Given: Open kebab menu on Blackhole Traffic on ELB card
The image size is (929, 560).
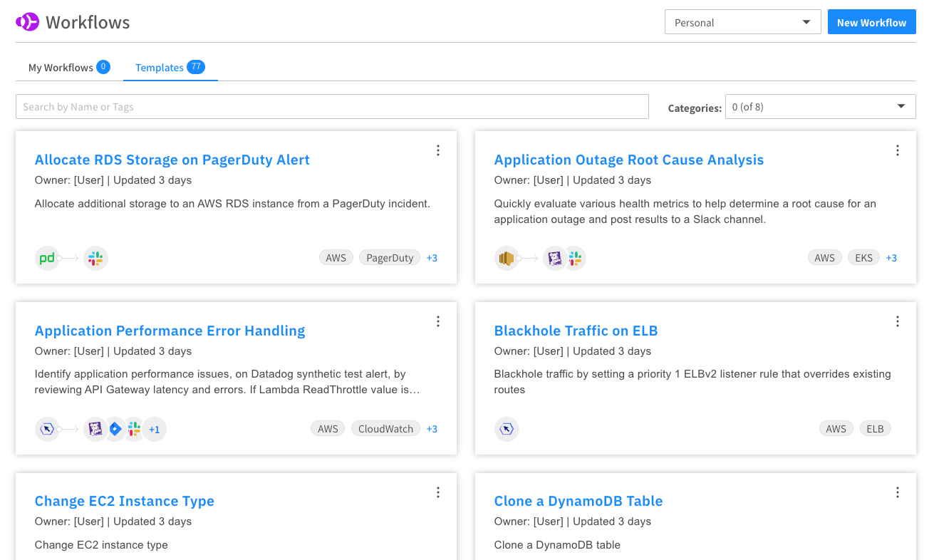Looking at the screenshot, I should [898, 321].
